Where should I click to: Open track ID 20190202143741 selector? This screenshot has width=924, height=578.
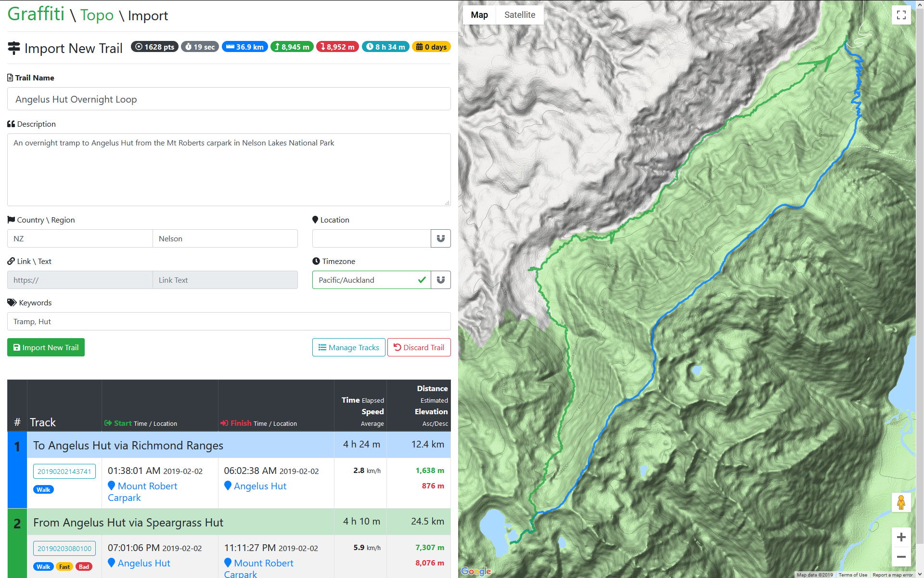pos(64,471)
